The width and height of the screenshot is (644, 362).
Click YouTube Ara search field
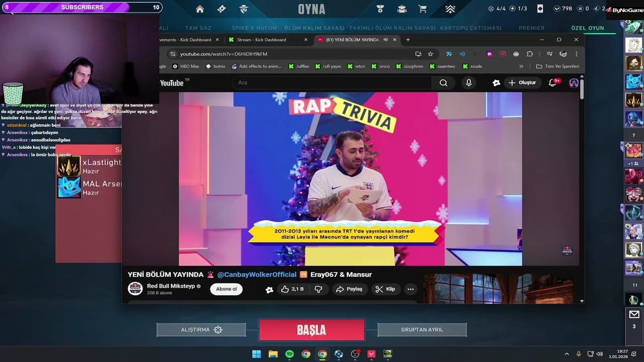(332, 82)
